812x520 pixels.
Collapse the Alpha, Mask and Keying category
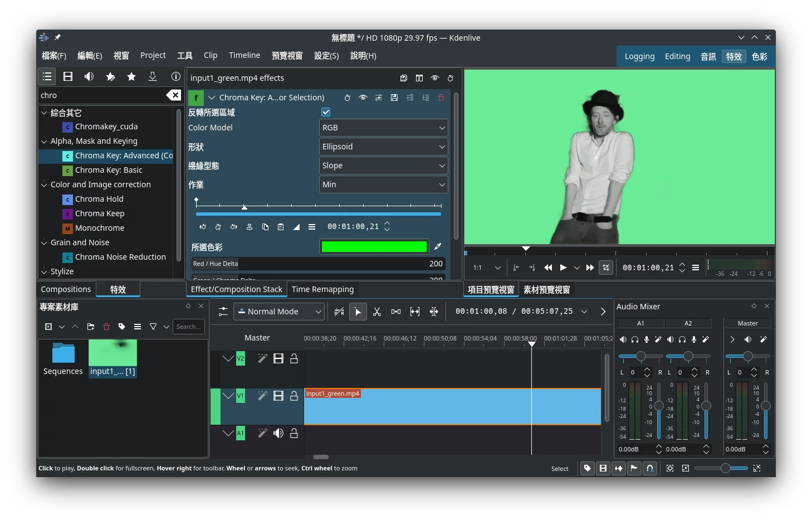pyautogui.click(x=44, y=142)
